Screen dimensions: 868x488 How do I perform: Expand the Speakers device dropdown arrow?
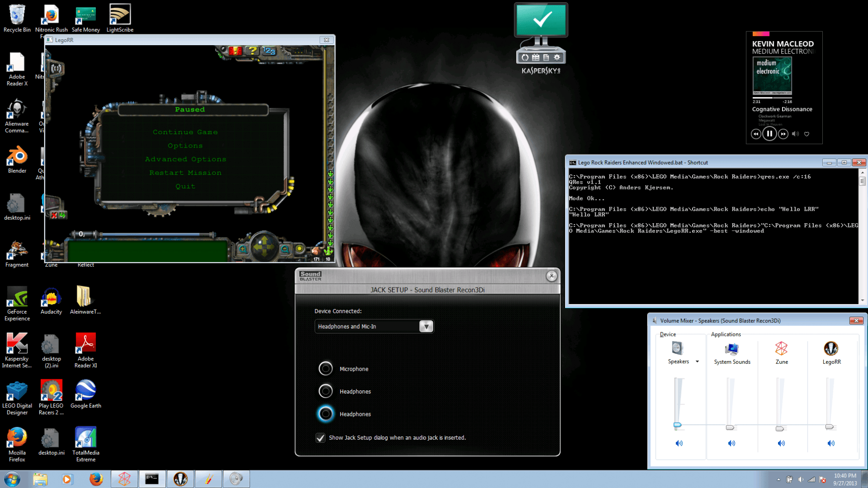coord(697,362)
